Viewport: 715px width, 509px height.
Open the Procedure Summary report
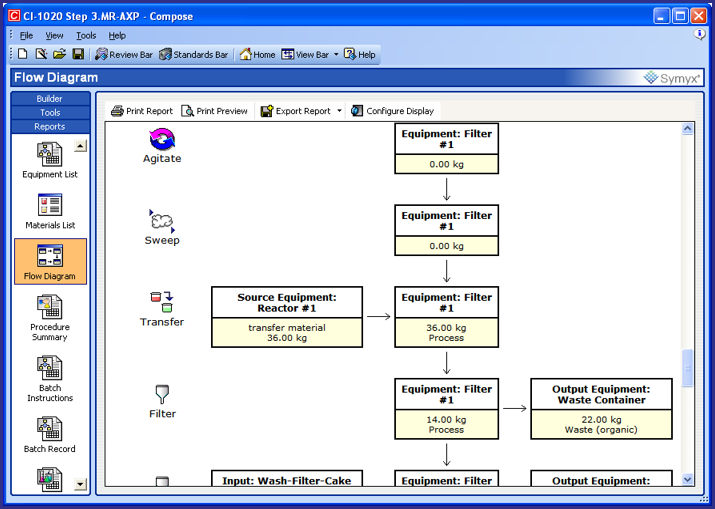pyautogui.click(x=49, y=315)
